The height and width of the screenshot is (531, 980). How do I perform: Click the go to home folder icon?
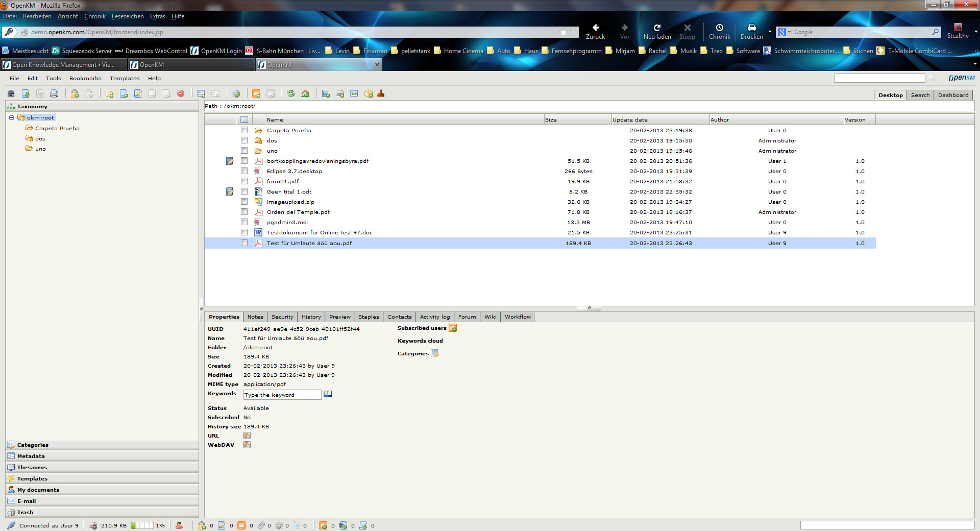pos(305,93)
